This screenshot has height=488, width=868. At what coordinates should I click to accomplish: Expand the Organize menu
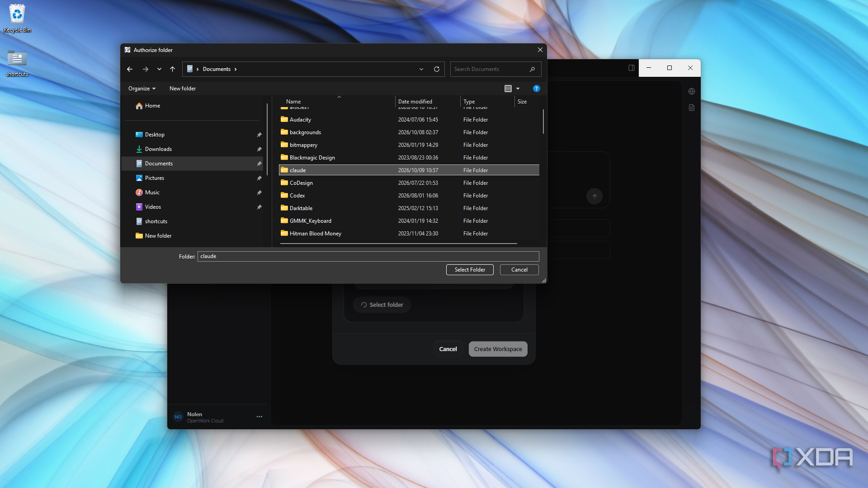[142, 89]
